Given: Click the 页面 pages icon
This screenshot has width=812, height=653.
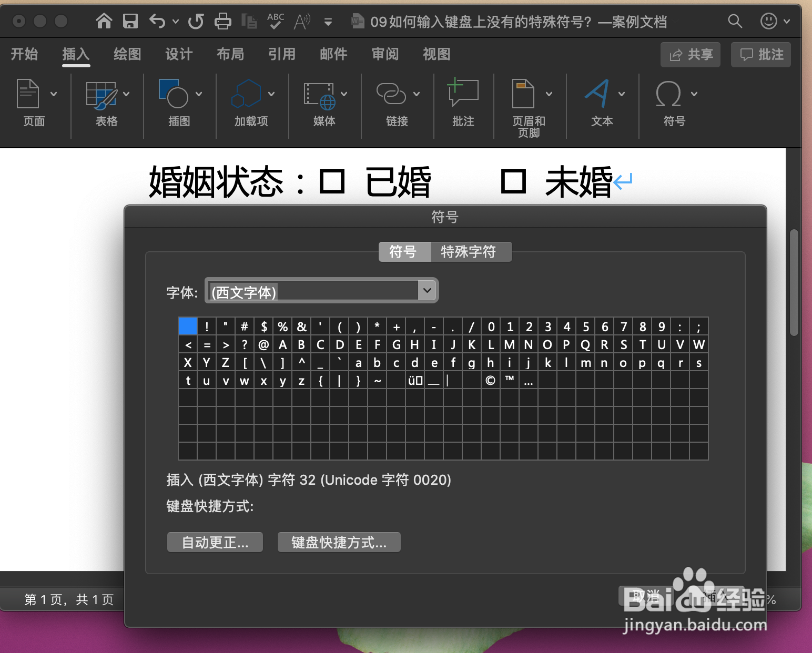Looking at the screenshot, I should [x=28, y=94].
